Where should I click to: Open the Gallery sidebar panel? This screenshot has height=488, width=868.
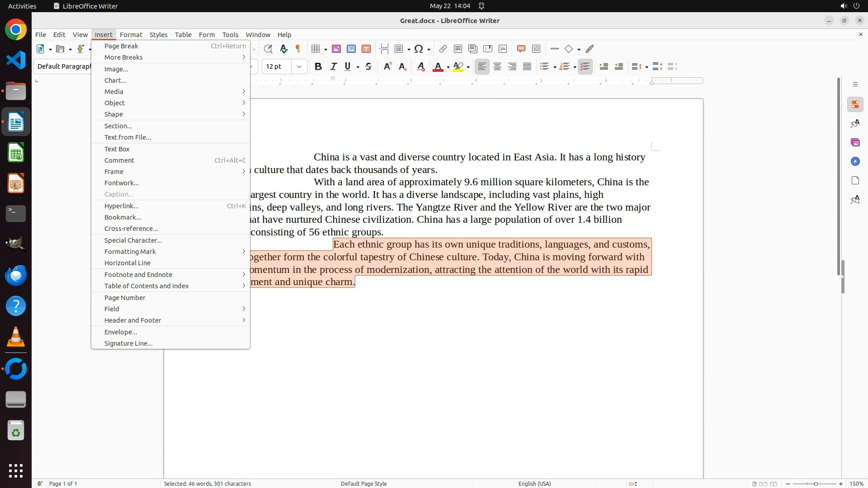coord(855,142)
